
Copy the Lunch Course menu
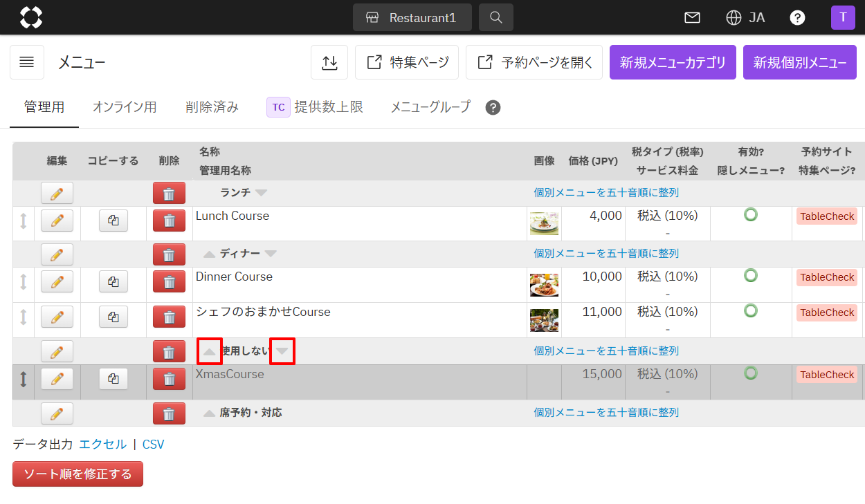(x=113, y=221)
